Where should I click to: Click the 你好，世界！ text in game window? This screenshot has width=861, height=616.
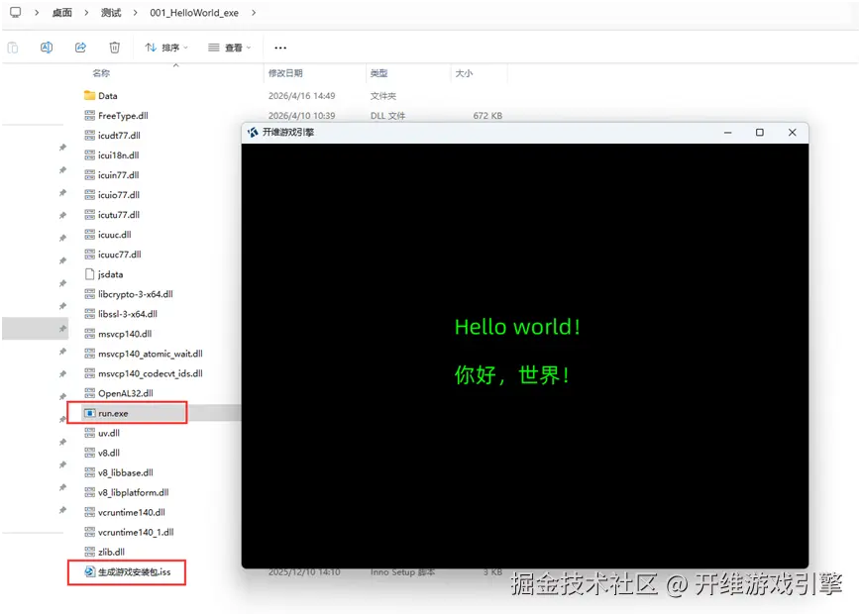512,375
